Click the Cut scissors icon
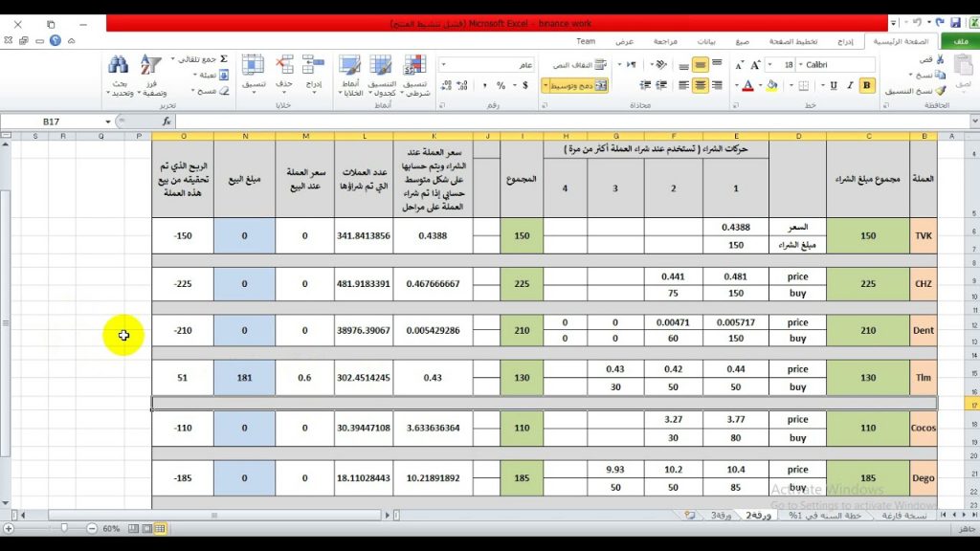This screenshot has width=980, height=551. (x=940, y=59)
